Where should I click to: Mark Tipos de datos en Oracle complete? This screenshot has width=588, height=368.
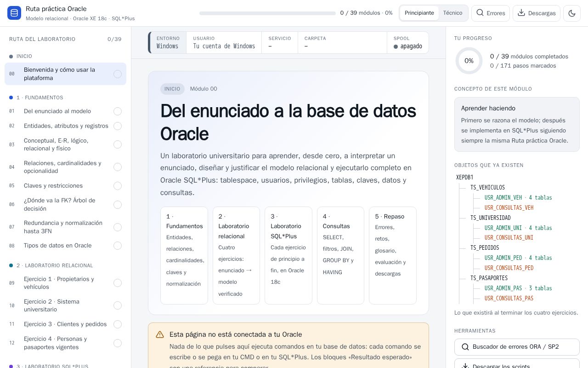(x=118, y=246)
